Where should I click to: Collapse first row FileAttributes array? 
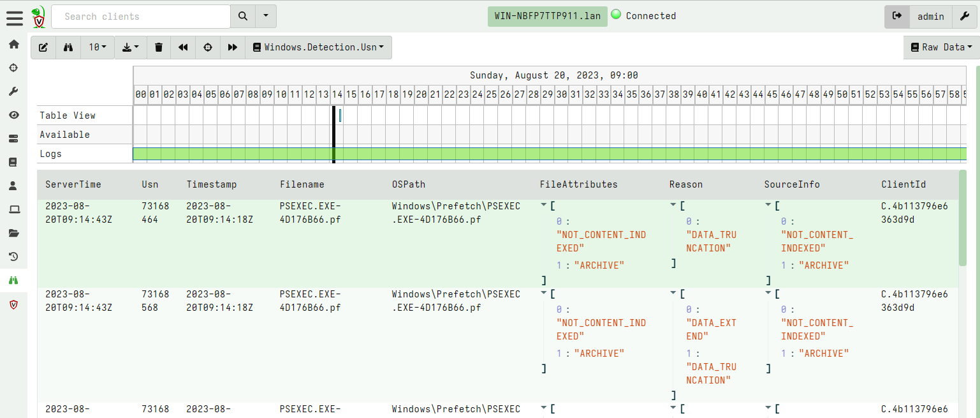[543, 205]
